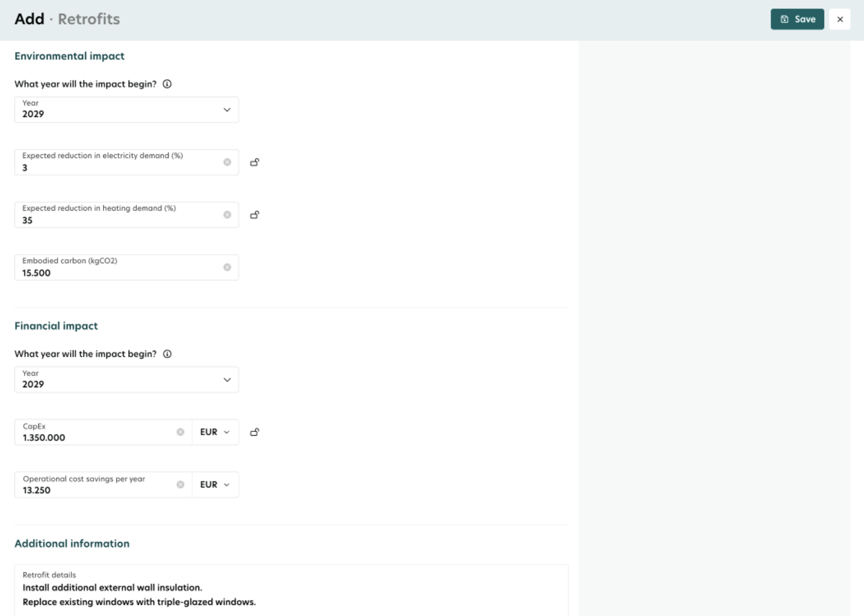
Task: Click the Additional information heading
Action: pos(72,543)
